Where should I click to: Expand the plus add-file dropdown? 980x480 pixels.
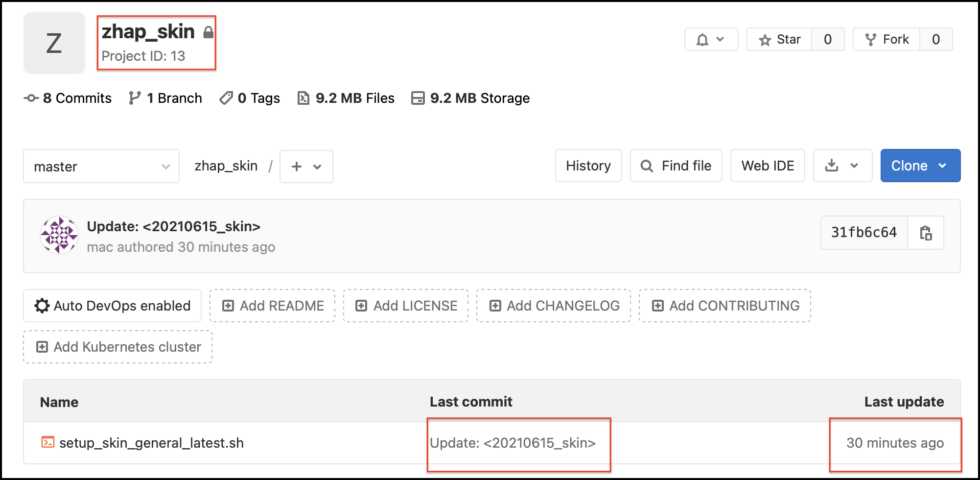tap(306, 167)
